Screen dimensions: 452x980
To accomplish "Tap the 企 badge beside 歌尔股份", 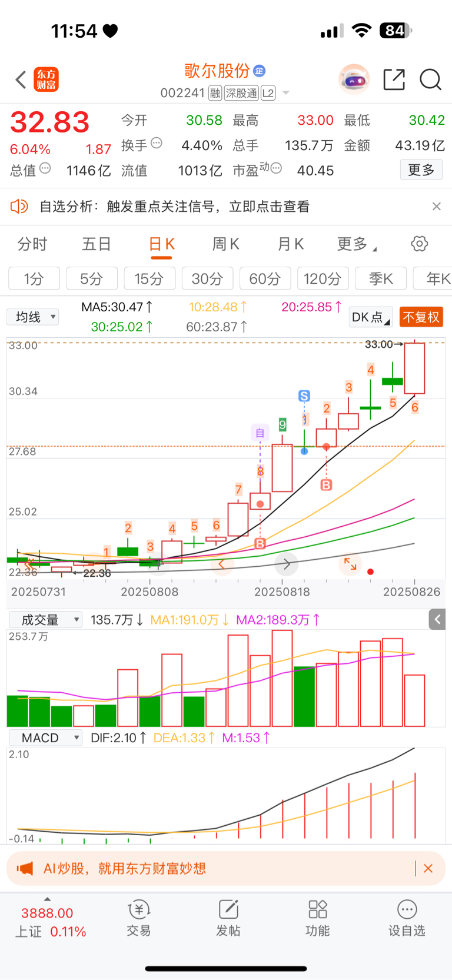I will pos(260,71).
